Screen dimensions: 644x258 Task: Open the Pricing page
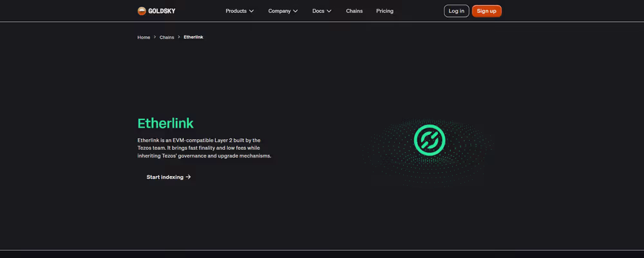[x=384, y=11]
